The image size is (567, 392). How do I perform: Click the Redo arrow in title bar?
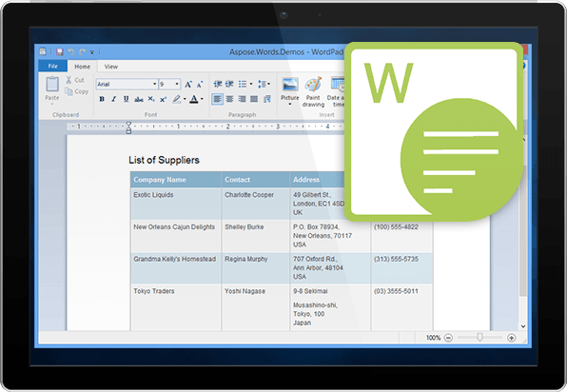[x=82, y=52]
